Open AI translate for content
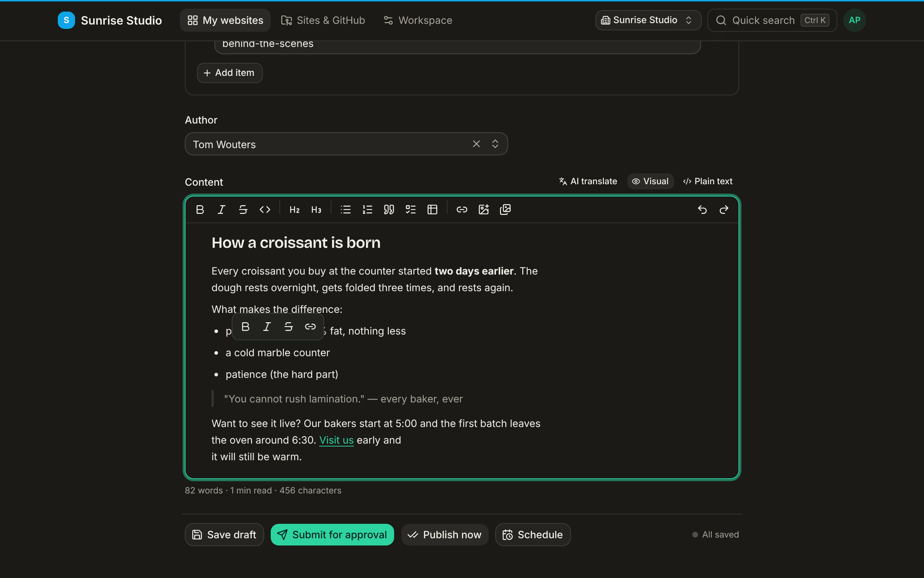 tap(588, 181)
